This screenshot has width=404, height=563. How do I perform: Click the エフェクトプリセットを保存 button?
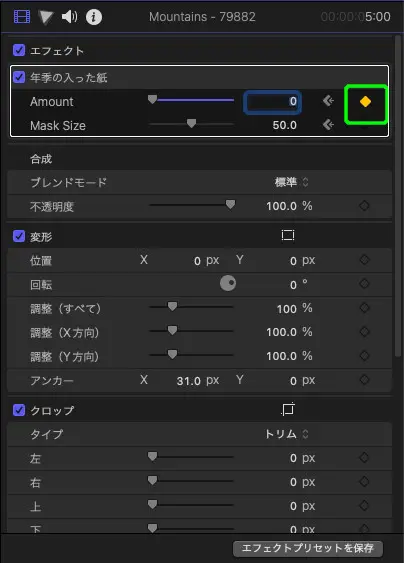(x=308, y=548)
